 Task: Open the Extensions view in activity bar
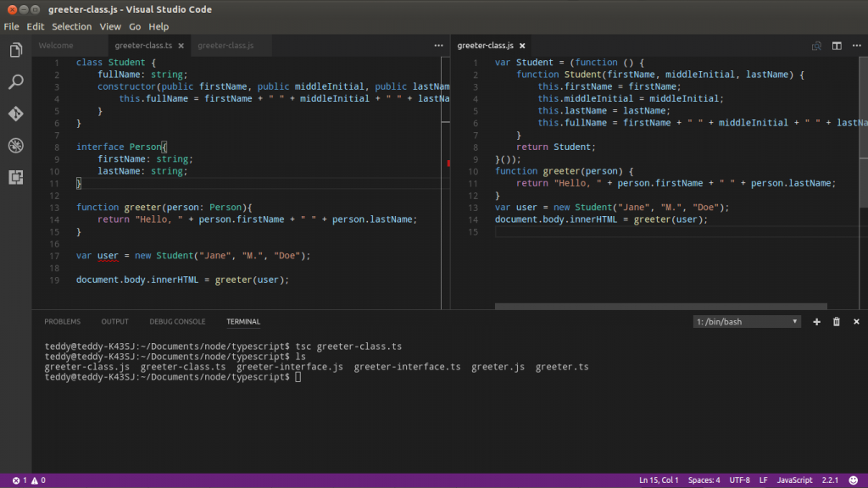pos(15,177)
